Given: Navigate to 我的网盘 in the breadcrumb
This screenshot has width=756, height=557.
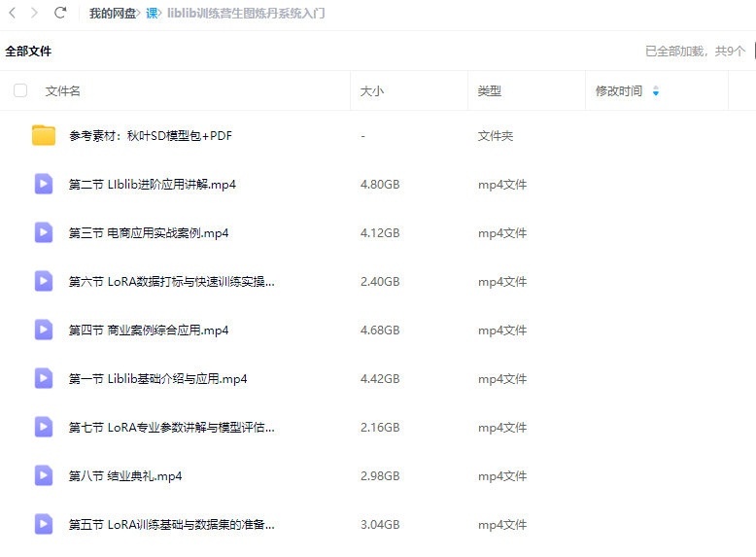Looking at the screenshot, I should point(113,14).
